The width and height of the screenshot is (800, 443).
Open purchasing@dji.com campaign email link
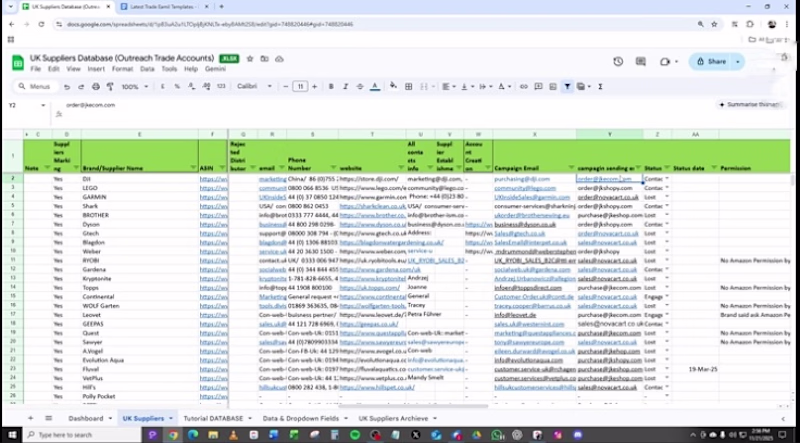[522, 179]
